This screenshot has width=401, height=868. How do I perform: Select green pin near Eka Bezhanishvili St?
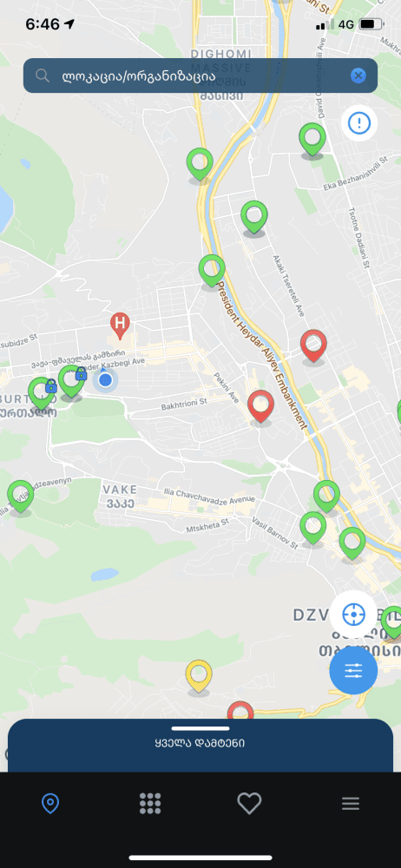312,141
